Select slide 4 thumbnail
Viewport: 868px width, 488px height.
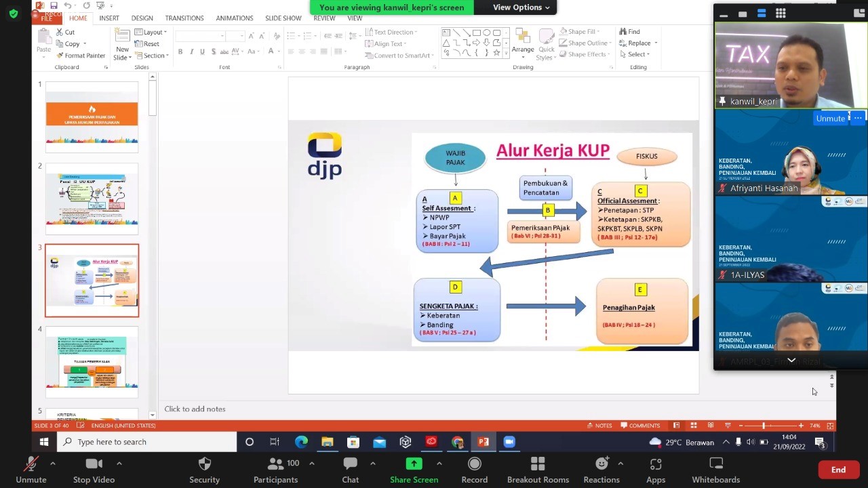(x=92, y=361)
